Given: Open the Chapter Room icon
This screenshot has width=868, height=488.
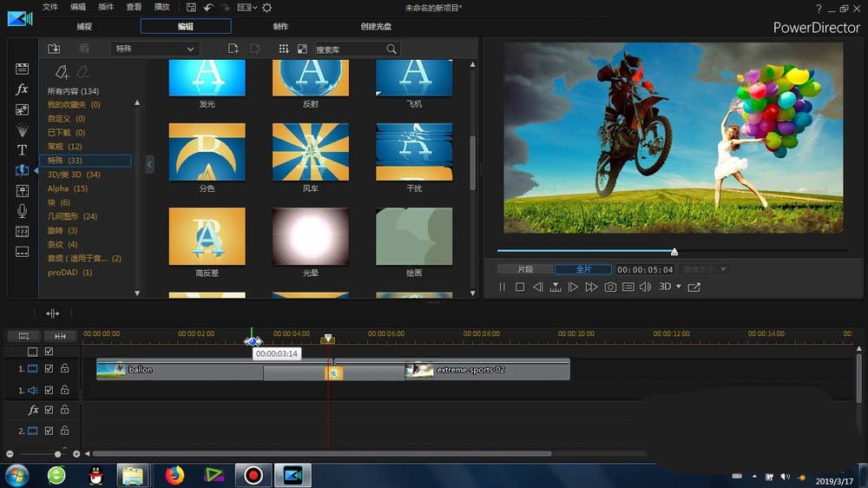Looking at the screenshot, I should coord(23,232).
